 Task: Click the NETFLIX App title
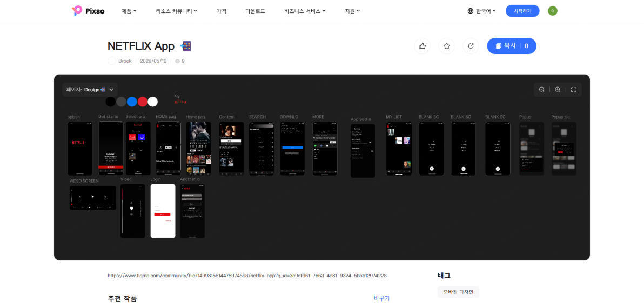pyautogui.click(x=141, y=46)
